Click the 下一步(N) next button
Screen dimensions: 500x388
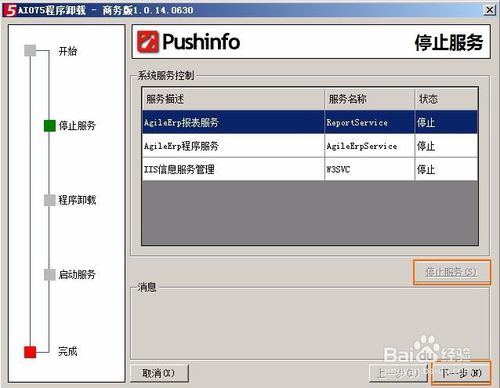coord(461,373)
